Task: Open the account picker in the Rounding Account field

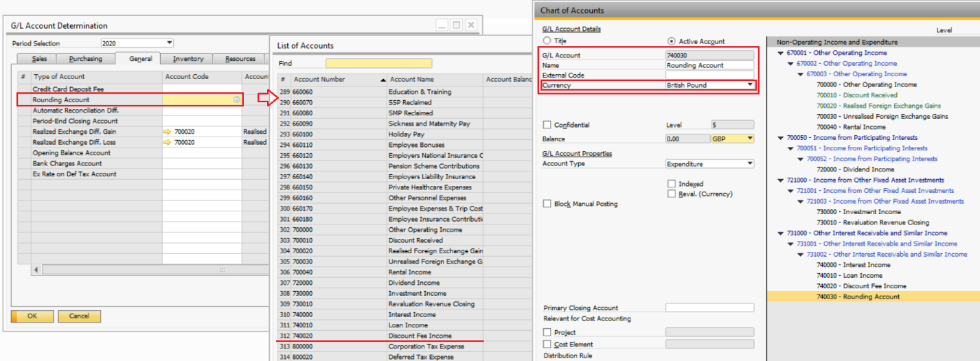Action: click(237, 100)
